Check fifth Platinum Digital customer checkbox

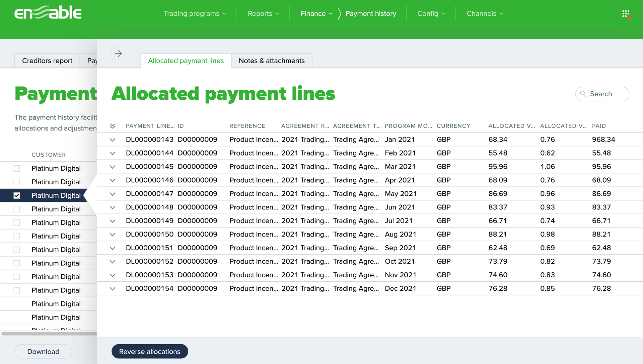tap(17, 223)
